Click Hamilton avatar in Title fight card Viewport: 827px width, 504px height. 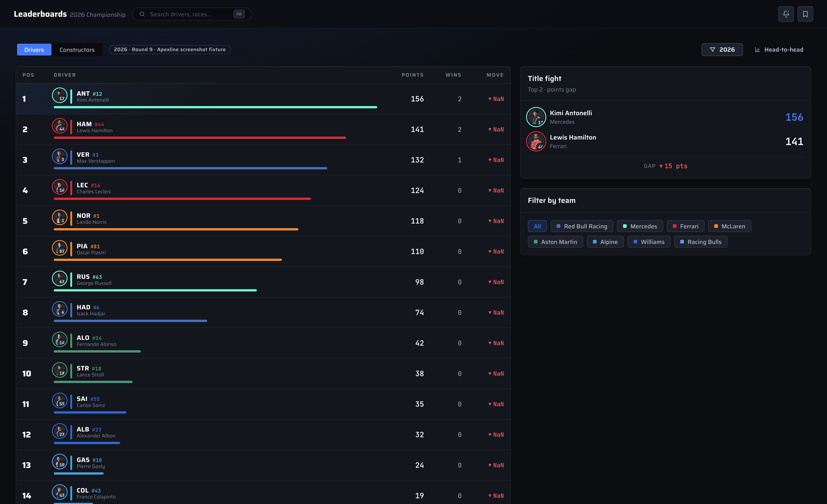[536, 141]
